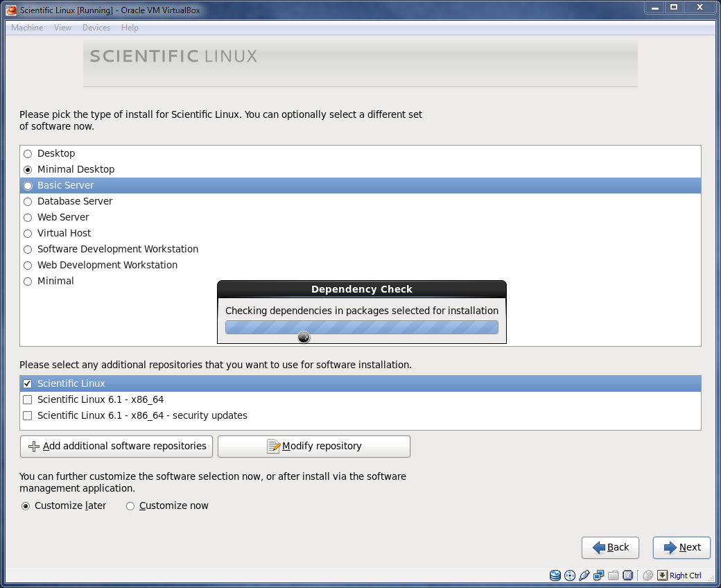This screenshot has height=588, width=721.
Task: Click 'Checking dependencies in packages' message text
Action: 362,311
